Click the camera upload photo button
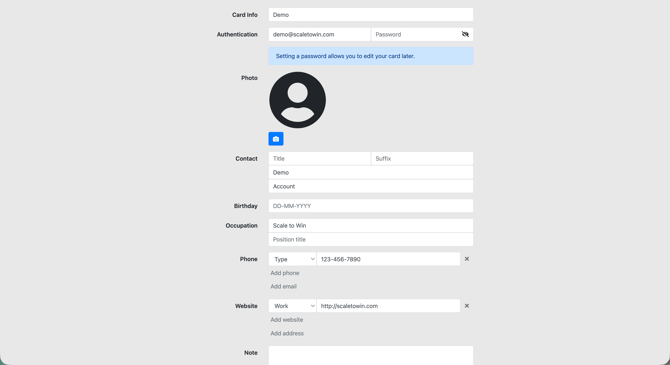Image resolution: width=670 pixels, height=365 pixels. (276, 139)
